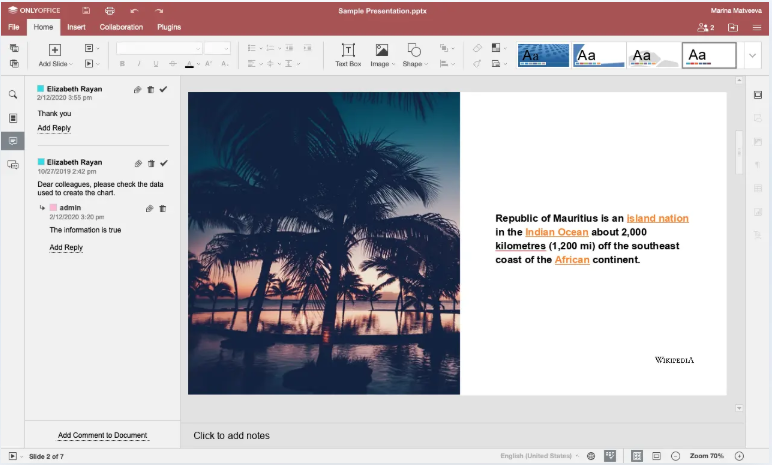Click Add Comment to Document link
This screenshot has height=465, width=772.
[x=102, y=435]
